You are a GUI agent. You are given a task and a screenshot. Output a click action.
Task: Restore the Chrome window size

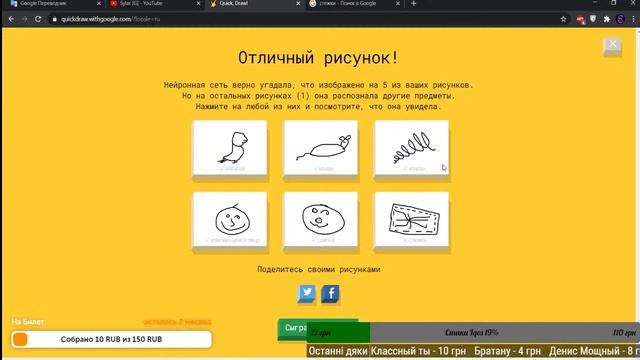613,3
